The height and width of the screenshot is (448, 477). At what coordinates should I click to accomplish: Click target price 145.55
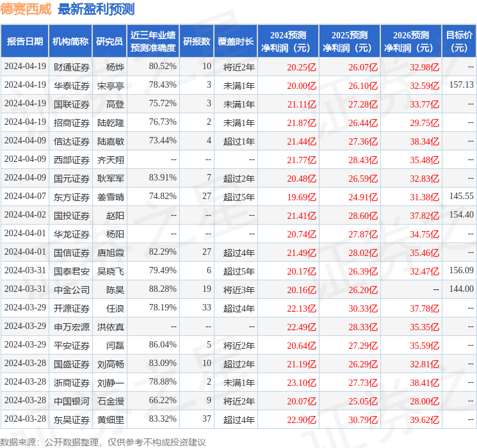click(x=462, y=196)
